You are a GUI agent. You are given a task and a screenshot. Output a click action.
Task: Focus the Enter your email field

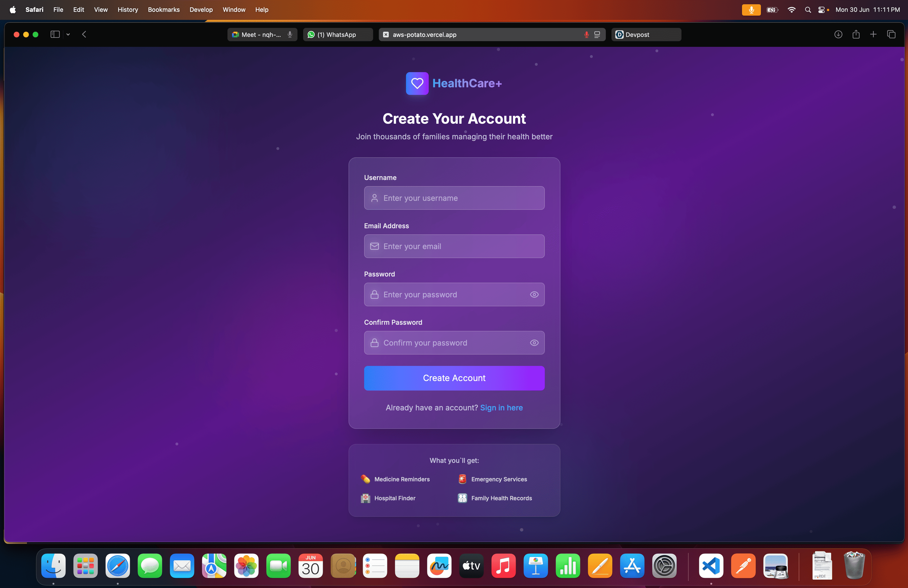[454, 246]
